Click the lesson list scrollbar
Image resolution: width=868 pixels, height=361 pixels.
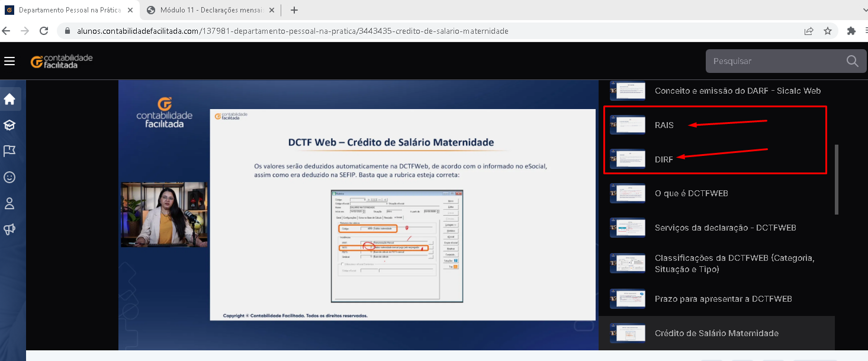tap(837, 179)
